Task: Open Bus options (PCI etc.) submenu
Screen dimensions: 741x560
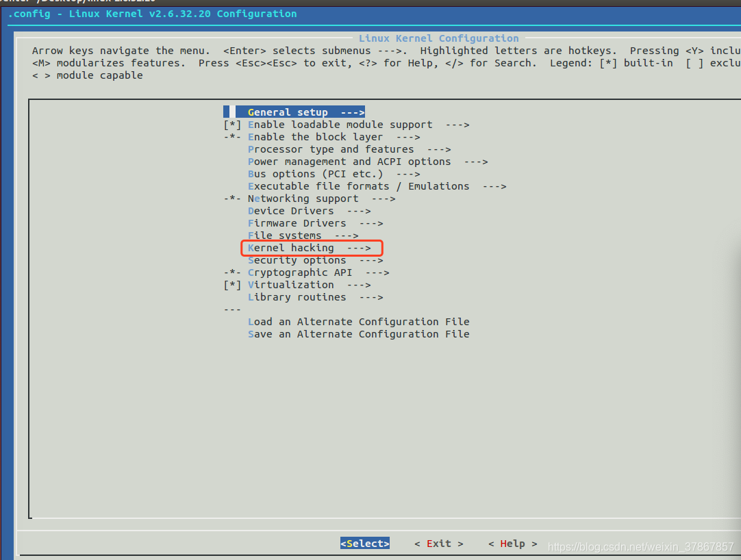Action: tap(334, 174)
